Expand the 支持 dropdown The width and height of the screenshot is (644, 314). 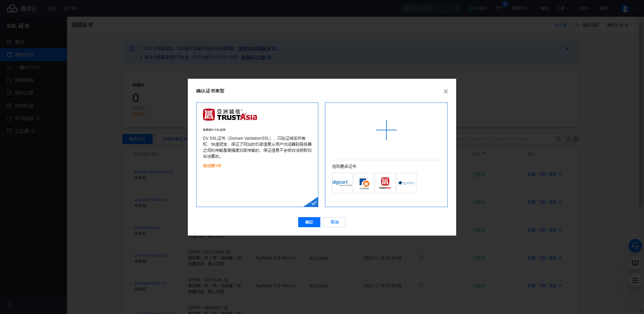pos(584,8)
